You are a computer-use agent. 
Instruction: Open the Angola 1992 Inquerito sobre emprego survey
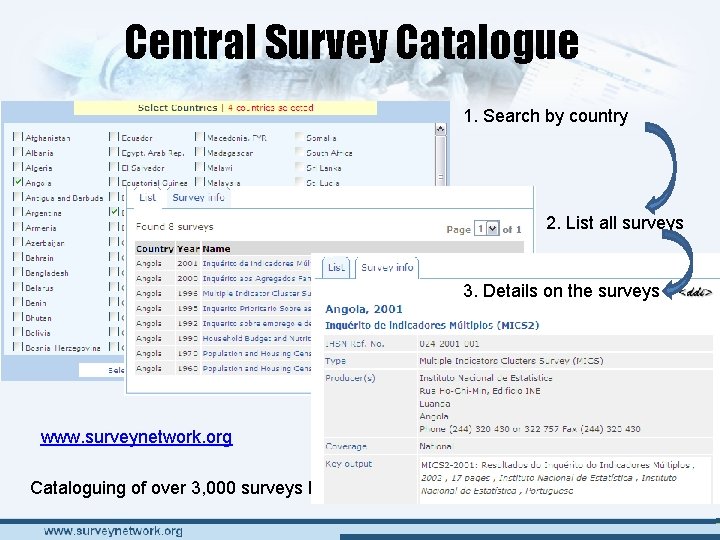256,323
